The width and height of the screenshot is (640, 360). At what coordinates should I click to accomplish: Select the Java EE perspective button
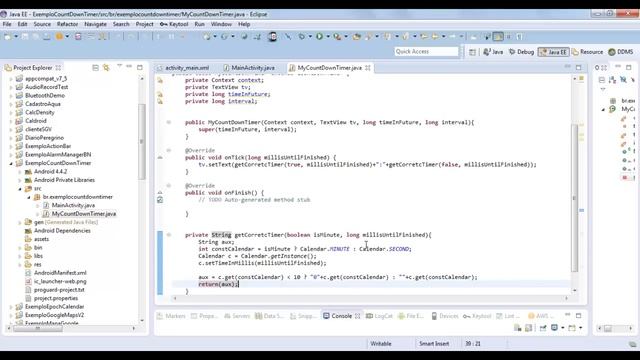(553, 52)
